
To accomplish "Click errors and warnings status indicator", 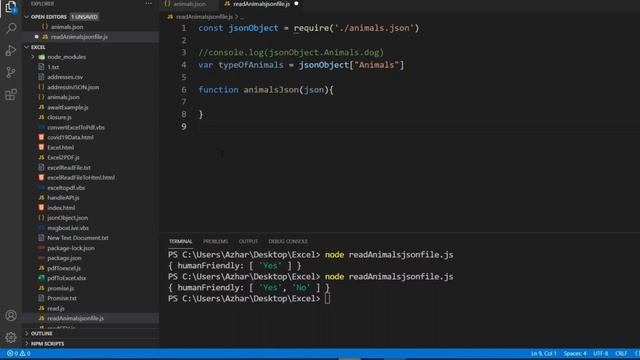I will [19, 353].
